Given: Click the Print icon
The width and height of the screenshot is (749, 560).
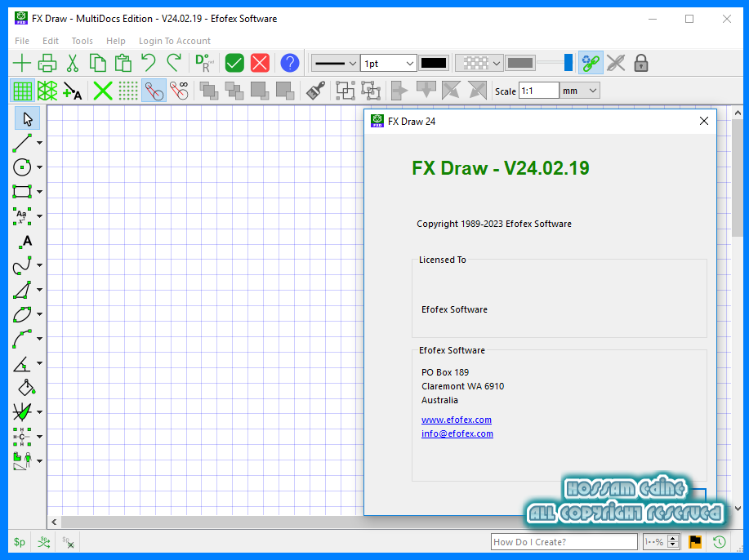Looking at the screenshot, I should pyautogui.click(x=47, y=63).
